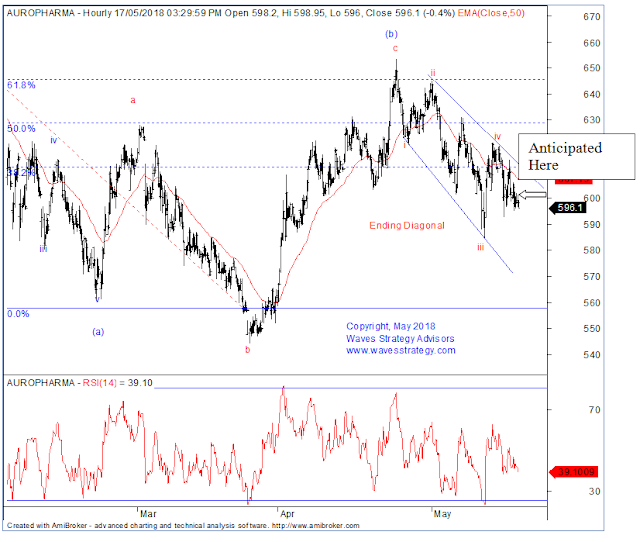Click the EMA(Close,50) indicator label
This screenshot has height=542, width=640.
point(491,13)
